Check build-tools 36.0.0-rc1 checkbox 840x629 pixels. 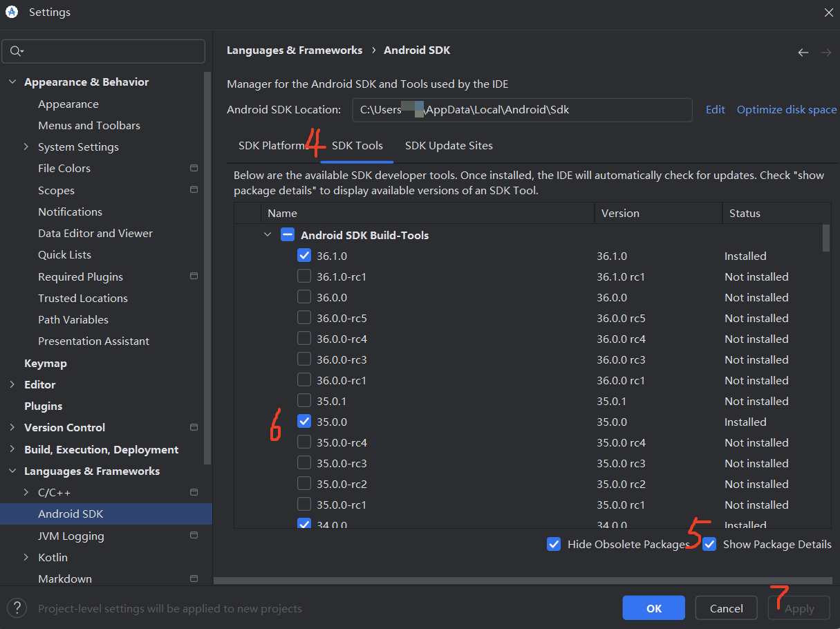(x=304, y=380)
